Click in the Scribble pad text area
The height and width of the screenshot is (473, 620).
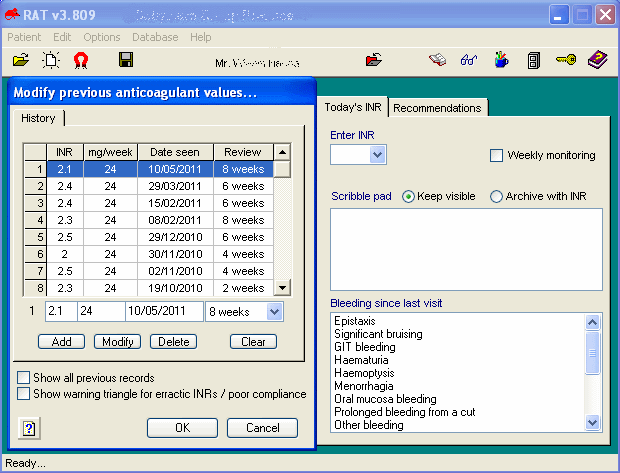[x=466, y=250]
